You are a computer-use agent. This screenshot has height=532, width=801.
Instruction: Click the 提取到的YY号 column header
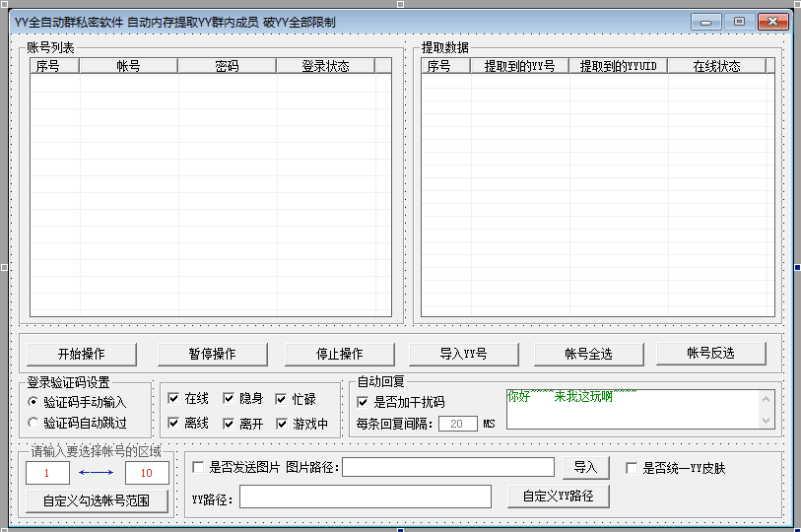tap(520, 66)
